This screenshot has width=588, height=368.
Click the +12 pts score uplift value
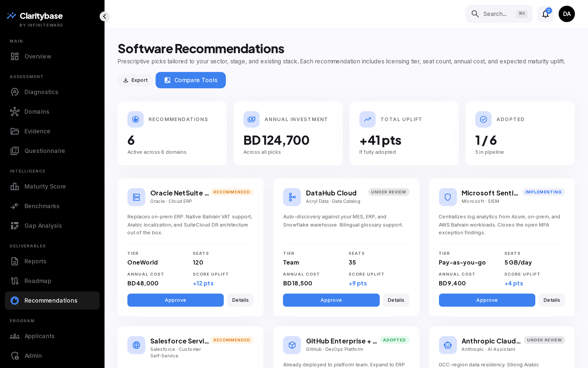click(203, 283)
